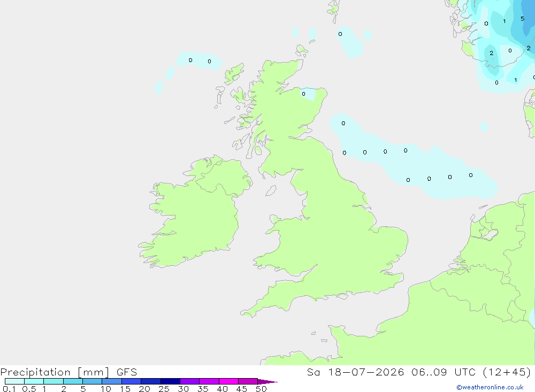535x392 pixels.
Task: Pick the 0.5–1 mm legend swatch
Action: tap(34, 381)
